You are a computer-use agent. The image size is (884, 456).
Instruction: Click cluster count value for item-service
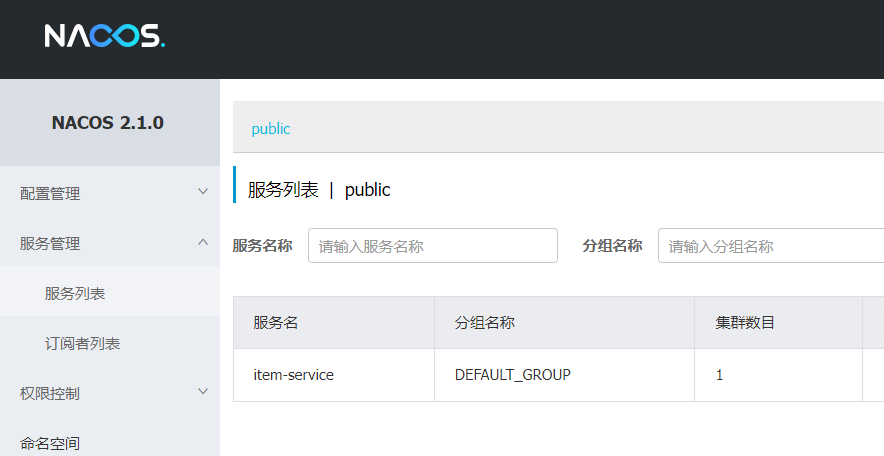[x=719, y=375]
